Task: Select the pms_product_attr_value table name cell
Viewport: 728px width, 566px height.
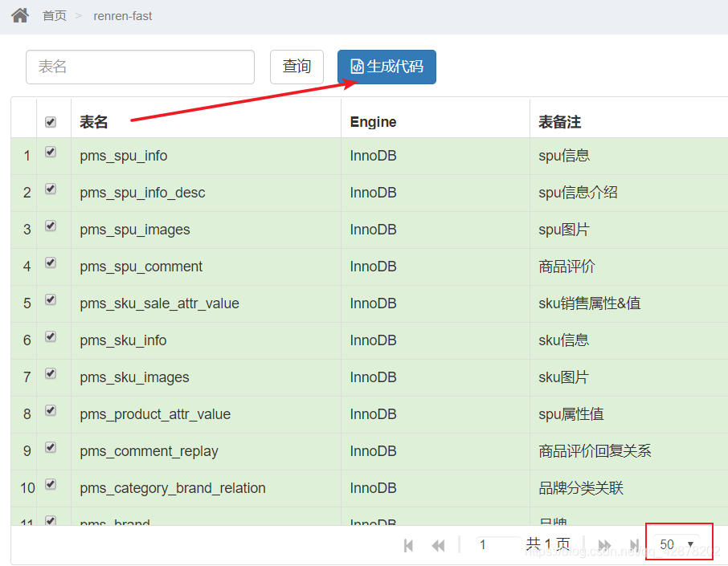Action: [x=207, y=414]
